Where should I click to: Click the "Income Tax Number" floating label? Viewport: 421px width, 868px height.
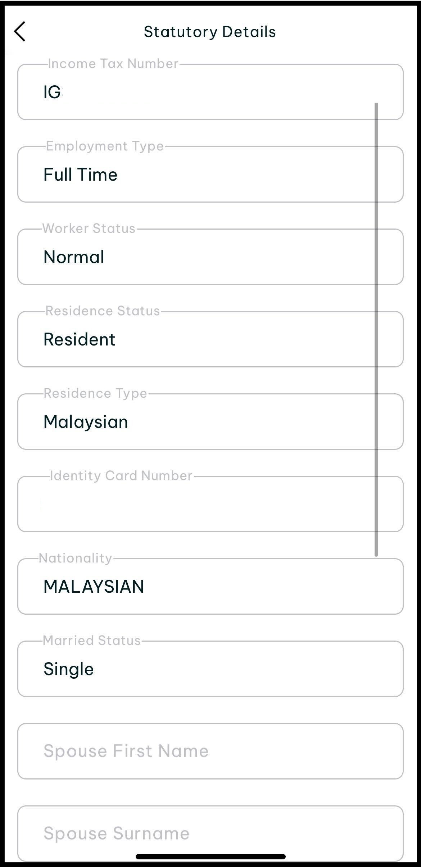point(113,64)
